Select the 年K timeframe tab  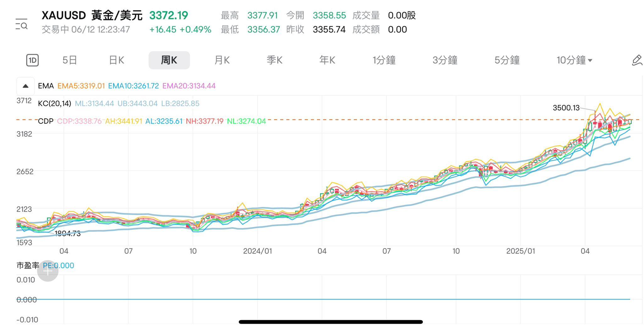[327, 60]
